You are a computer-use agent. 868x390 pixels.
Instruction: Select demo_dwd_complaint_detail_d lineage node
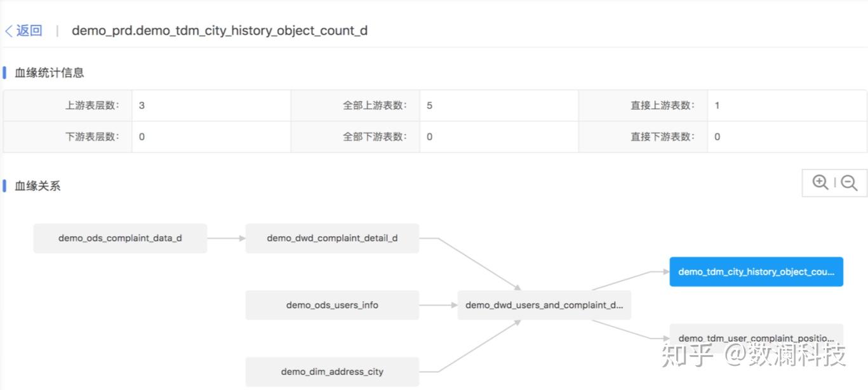pos(332,238)
